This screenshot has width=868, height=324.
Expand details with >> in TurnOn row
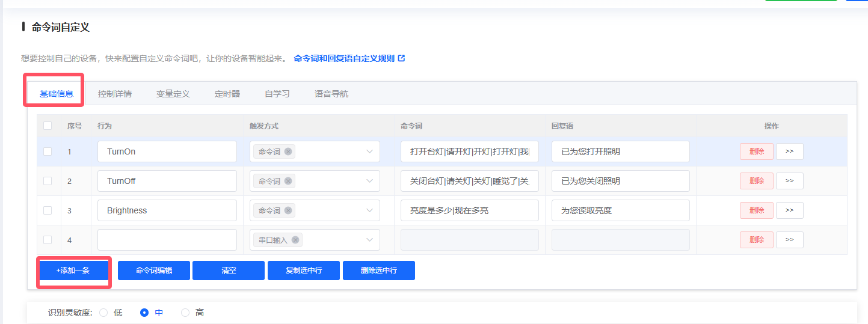click(x=790, y=151)
